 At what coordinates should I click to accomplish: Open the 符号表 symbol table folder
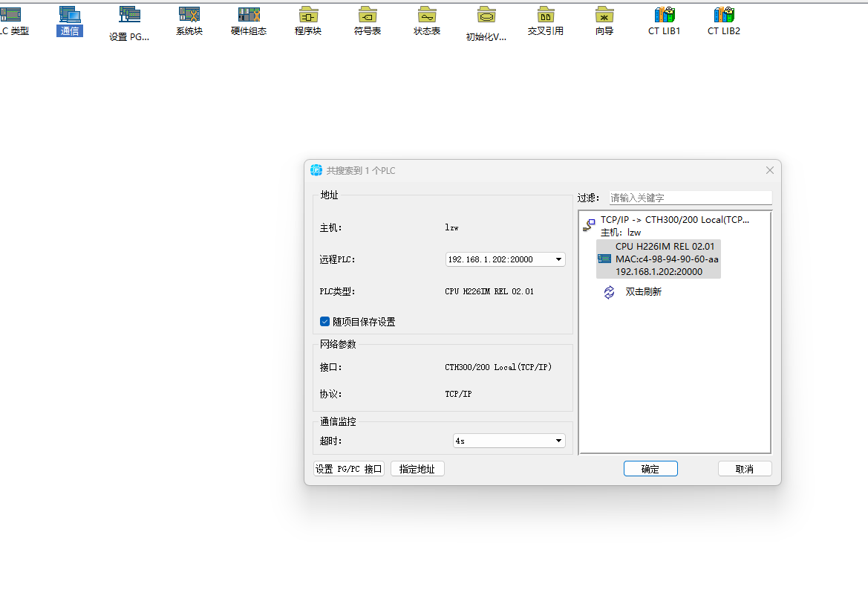coord(368,14)
